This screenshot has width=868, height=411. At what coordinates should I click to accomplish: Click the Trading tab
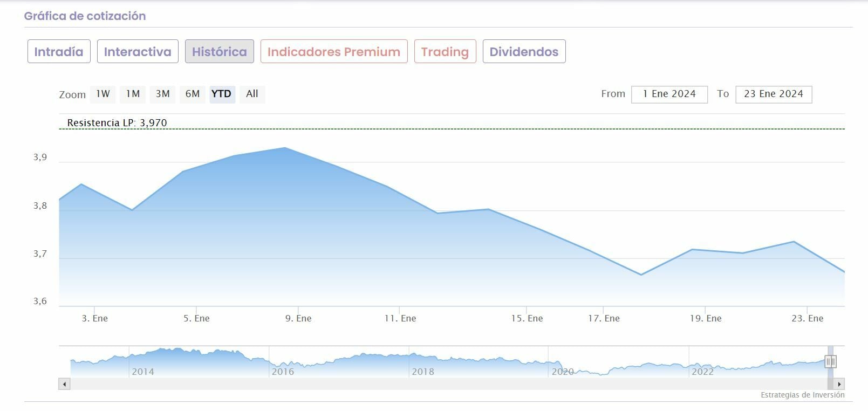(x=445, y=52)
